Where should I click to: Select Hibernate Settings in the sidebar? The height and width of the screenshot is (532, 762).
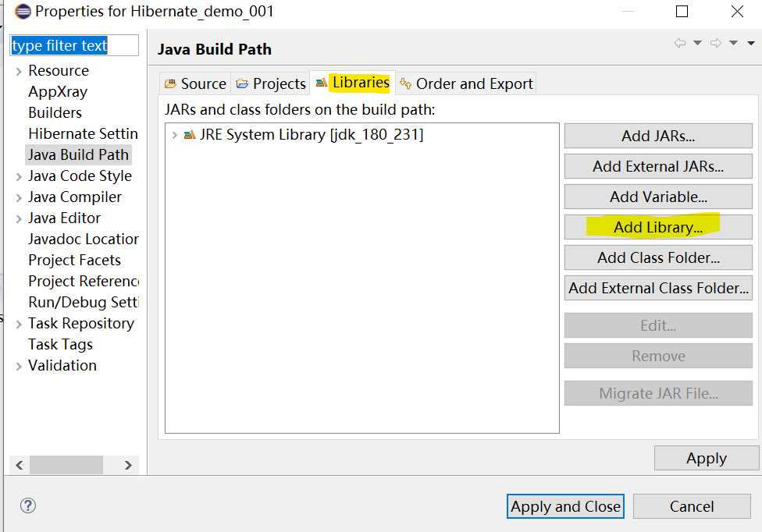[x=83, y=134]
